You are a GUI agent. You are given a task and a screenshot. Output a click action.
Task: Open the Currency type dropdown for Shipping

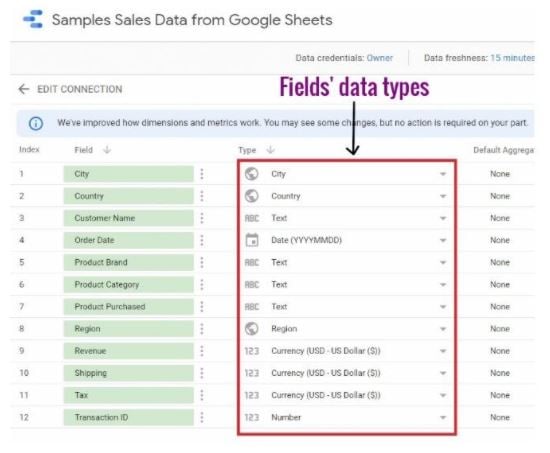tap(443, 373)
